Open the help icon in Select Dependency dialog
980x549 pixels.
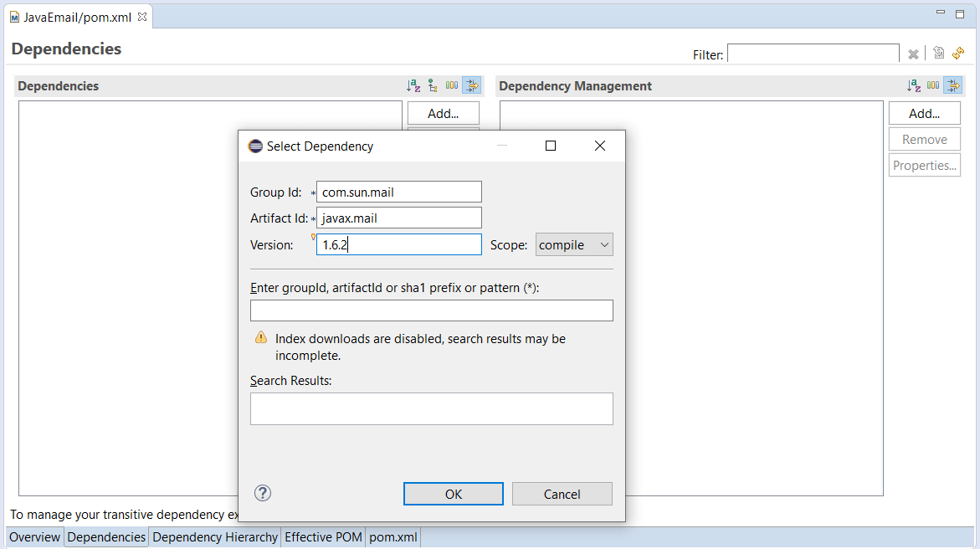tap(262, 493)
